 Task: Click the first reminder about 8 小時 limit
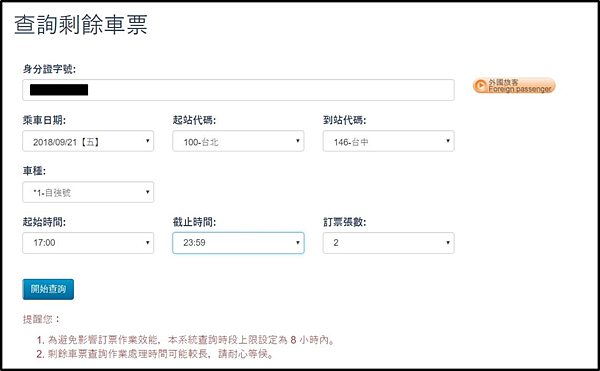(x=186, y=340)
